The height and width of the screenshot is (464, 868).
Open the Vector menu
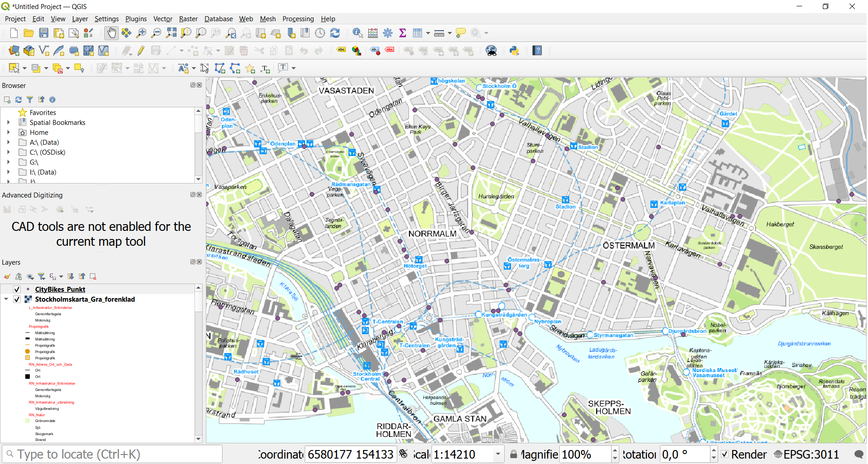(x=163, y=19)
